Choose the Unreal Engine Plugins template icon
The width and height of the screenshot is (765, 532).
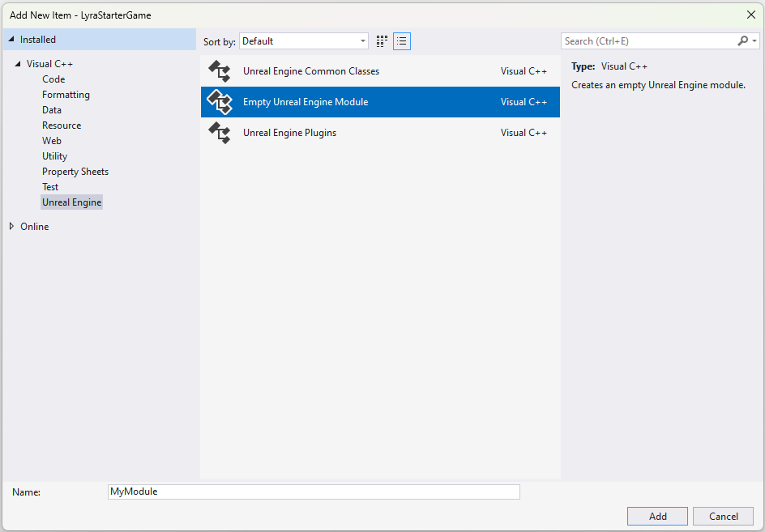pyautogui.click(x=219, y=133)
